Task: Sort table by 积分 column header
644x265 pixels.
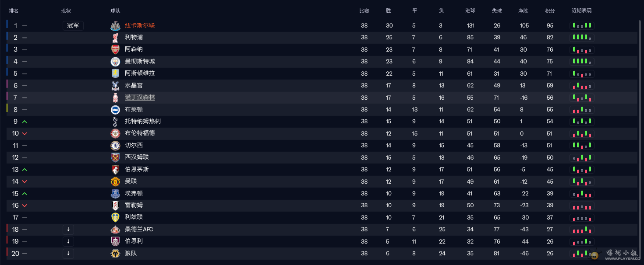Action: [x=550, y=10]
